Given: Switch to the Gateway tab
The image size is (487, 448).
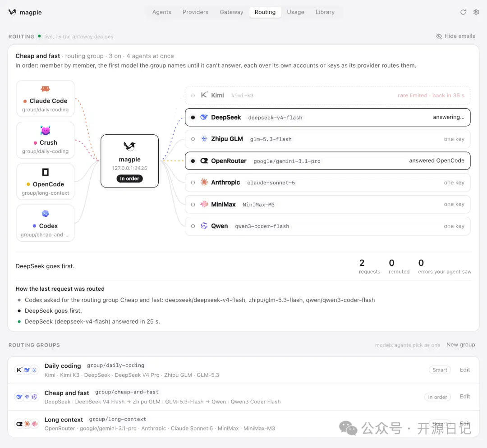Looking at the screenshot, I should (231, 12).
